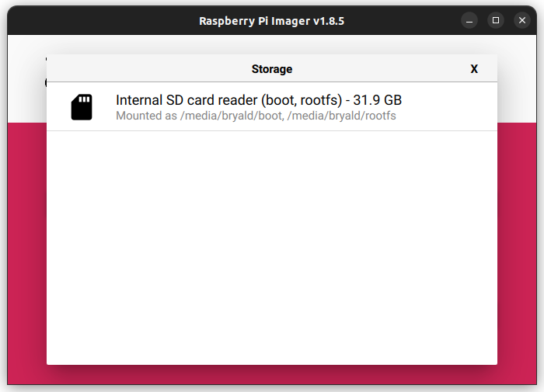
Task: Click the black SD card icon
Action: (82, 107)
